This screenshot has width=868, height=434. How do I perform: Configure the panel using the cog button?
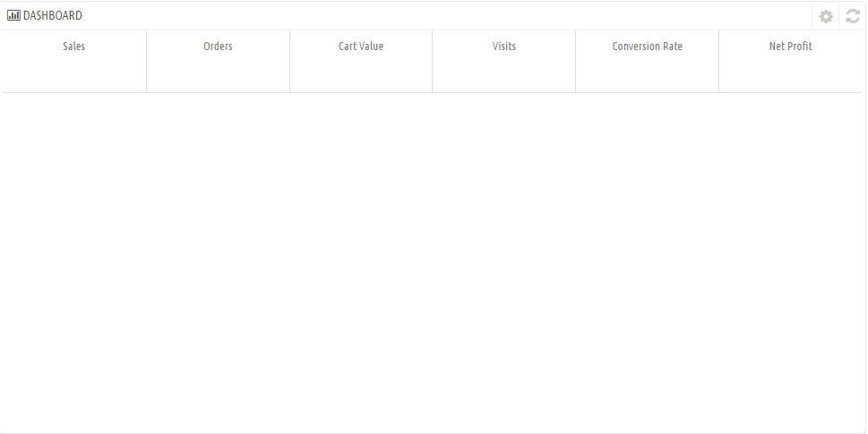click(825, 17)
